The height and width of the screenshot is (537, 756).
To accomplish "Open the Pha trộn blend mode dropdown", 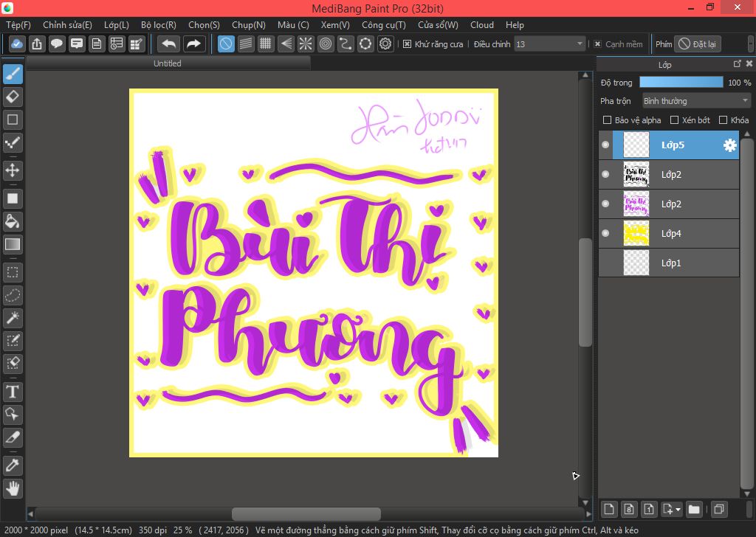I will pos(696,101).
